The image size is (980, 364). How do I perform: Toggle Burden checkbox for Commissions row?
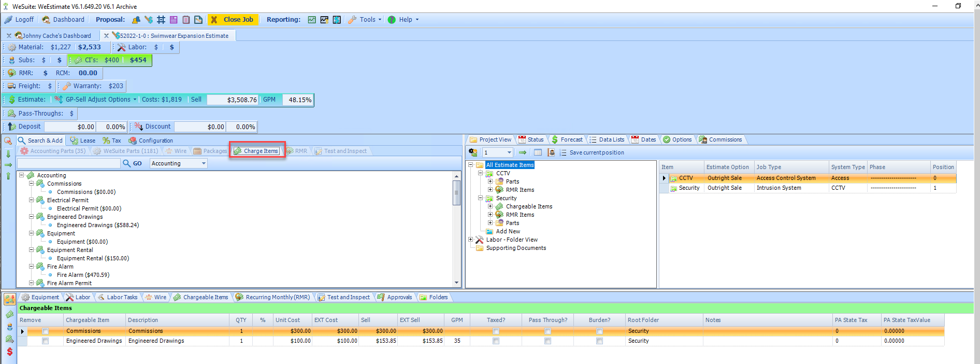600,331
